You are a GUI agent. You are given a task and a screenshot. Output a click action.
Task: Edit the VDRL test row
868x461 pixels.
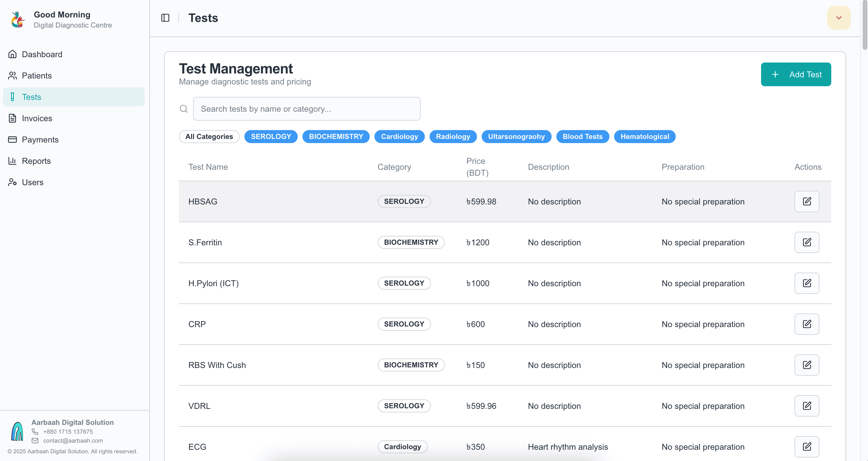(x=807, y=406)
